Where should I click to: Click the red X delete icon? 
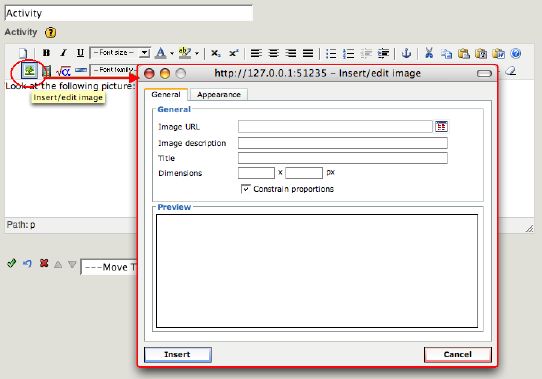44,264
